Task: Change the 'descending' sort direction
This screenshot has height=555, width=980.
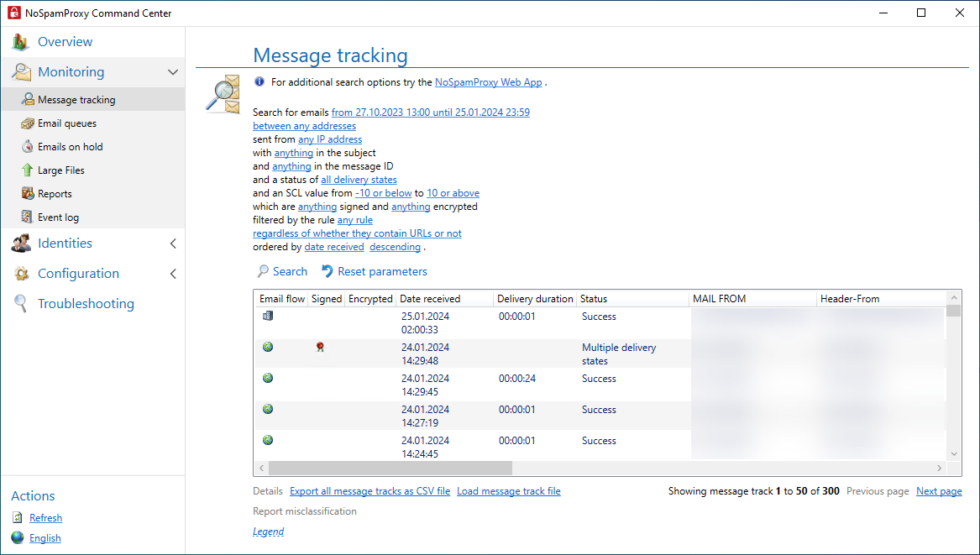Action: [x=395, y=247]
